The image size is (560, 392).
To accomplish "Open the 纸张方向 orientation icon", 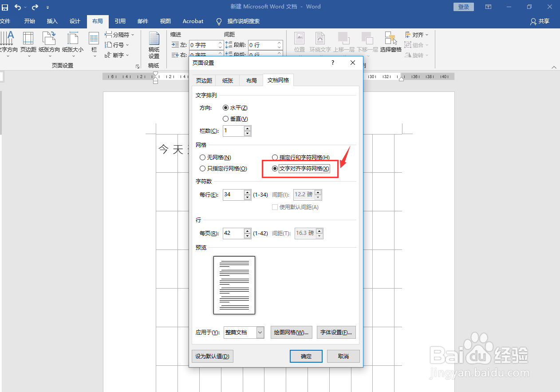I will 49,45.
